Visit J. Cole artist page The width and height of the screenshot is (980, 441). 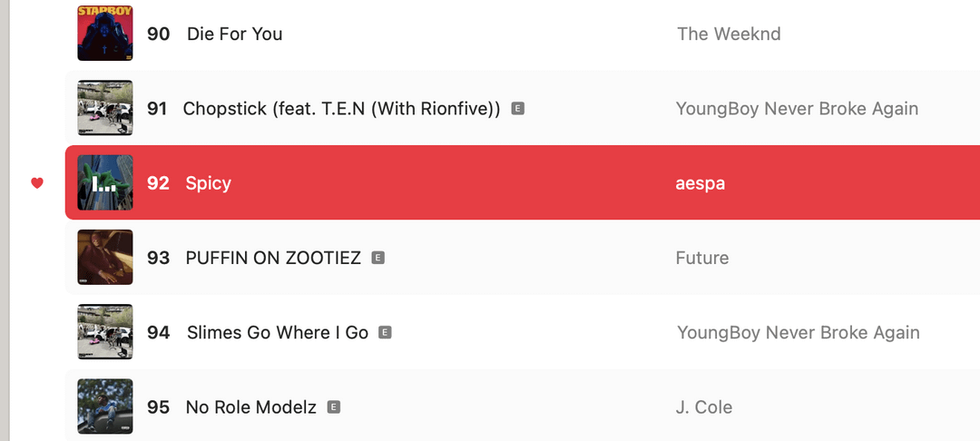[x=704, y=407]
